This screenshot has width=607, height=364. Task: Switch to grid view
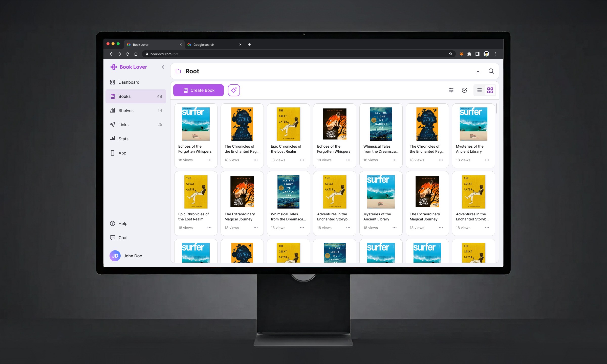coord(490,90)
